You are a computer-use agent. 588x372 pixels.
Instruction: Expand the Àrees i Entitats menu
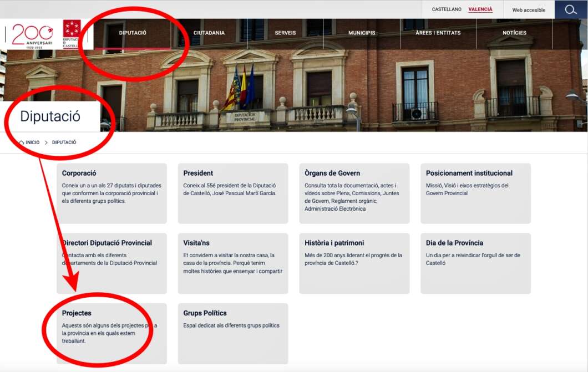(x=438, y=33)
